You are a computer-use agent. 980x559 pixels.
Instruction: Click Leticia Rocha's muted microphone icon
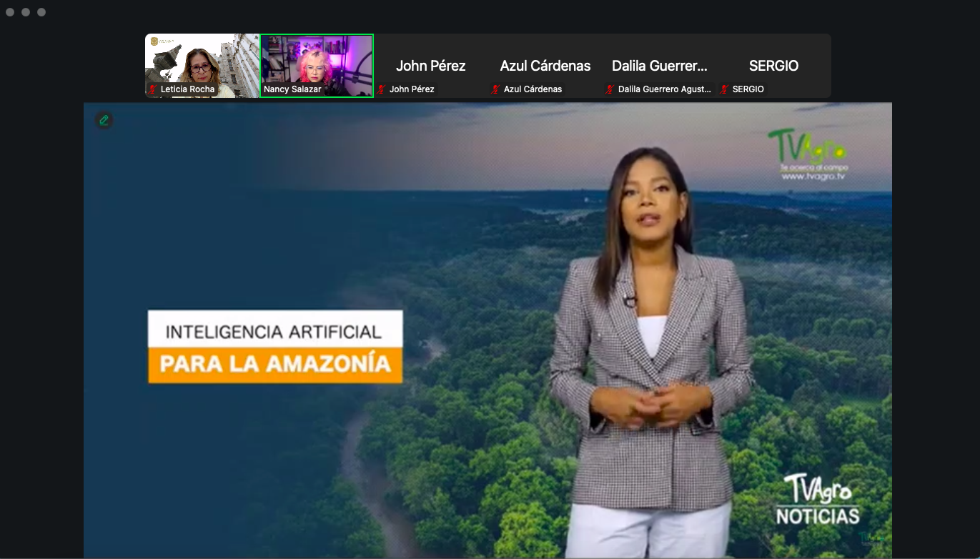point(152,89)
